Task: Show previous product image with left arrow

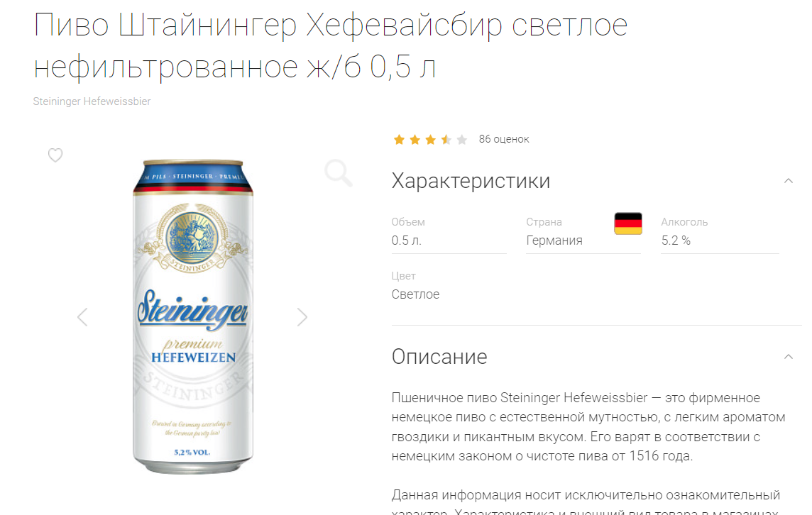Action: click(82, 317)
